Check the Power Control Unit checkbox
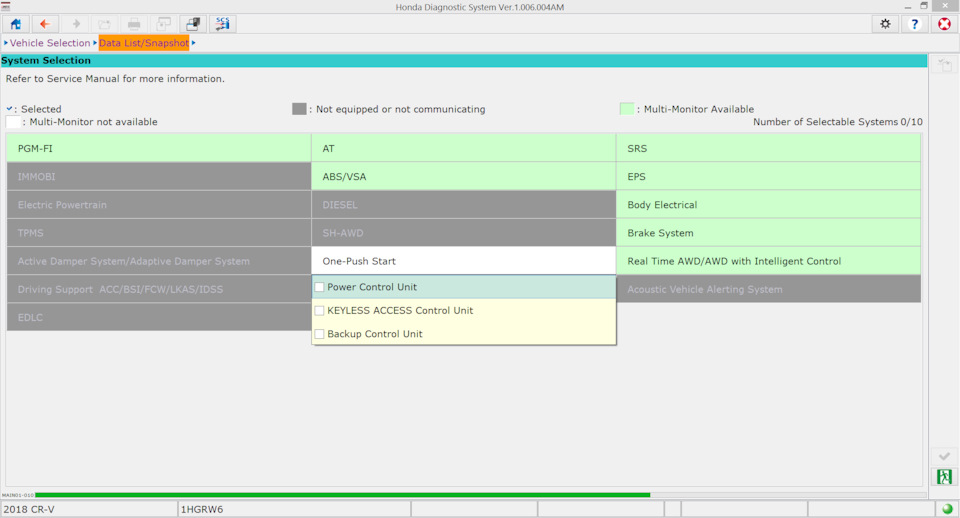 [x=319, y=287]
